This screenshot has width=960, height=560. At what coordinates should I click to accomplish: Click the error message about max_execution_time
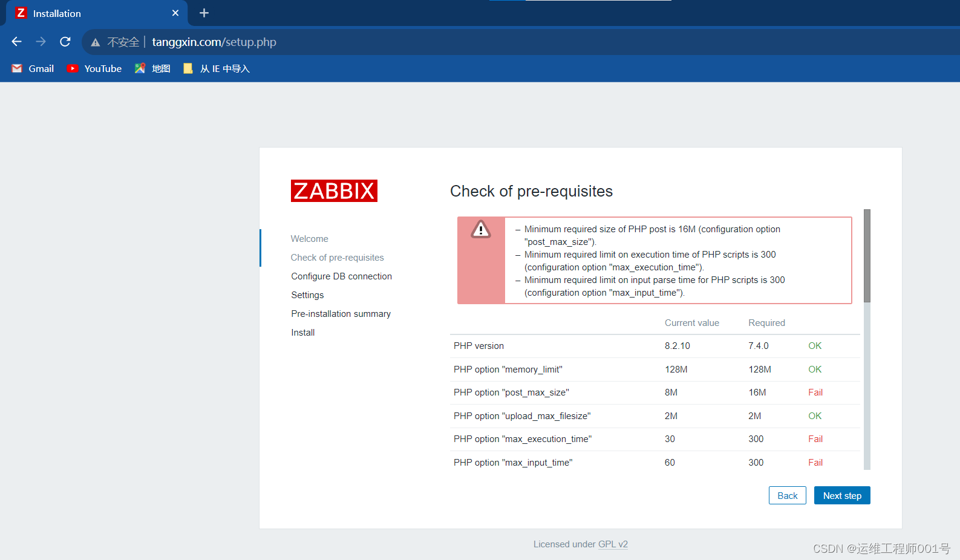(x=650, y=261)
